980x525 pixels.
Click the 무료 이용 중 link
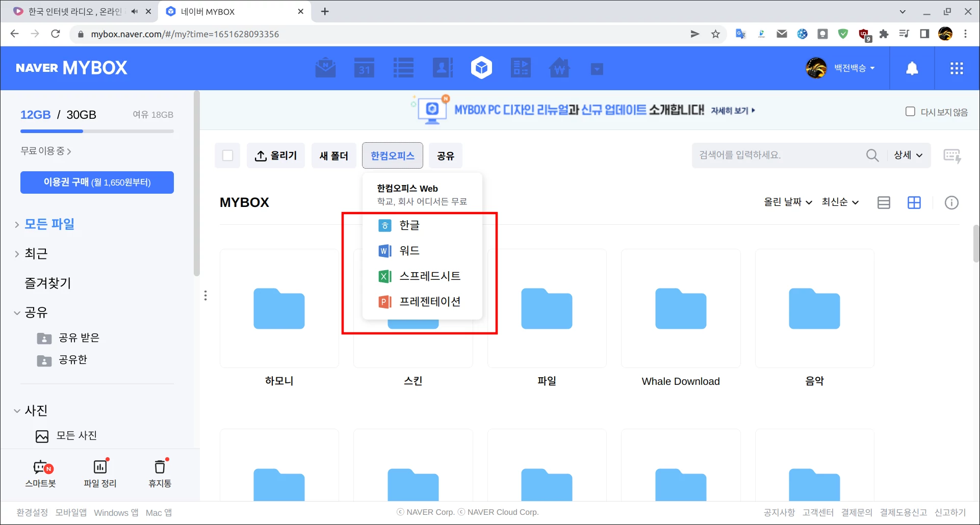(x=46, y=151)
